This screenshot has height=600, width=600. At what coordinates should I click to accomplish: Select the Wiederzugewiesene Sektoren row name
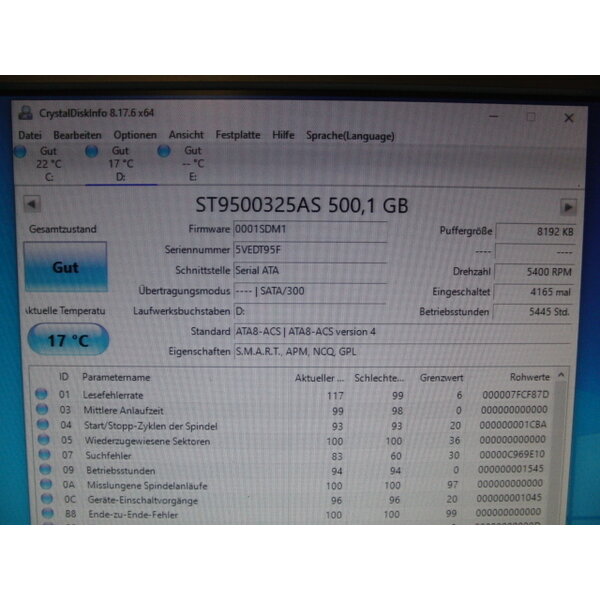coord(147,441)
